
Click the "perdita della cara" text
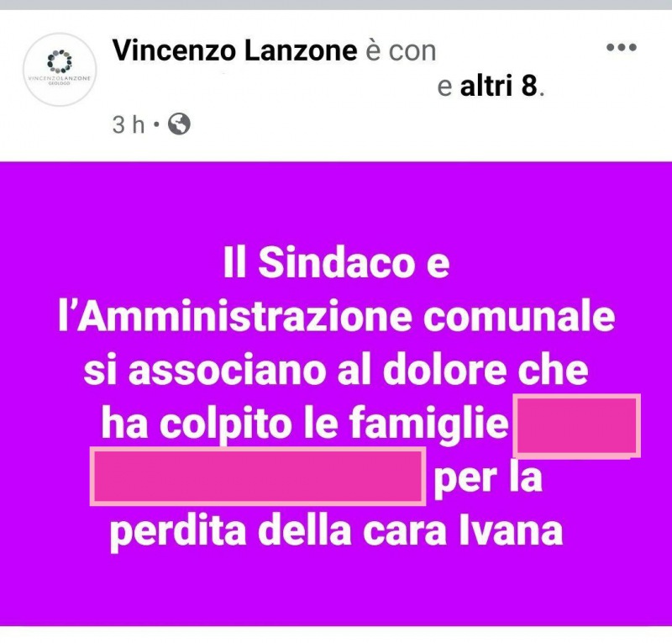point(280,532)
